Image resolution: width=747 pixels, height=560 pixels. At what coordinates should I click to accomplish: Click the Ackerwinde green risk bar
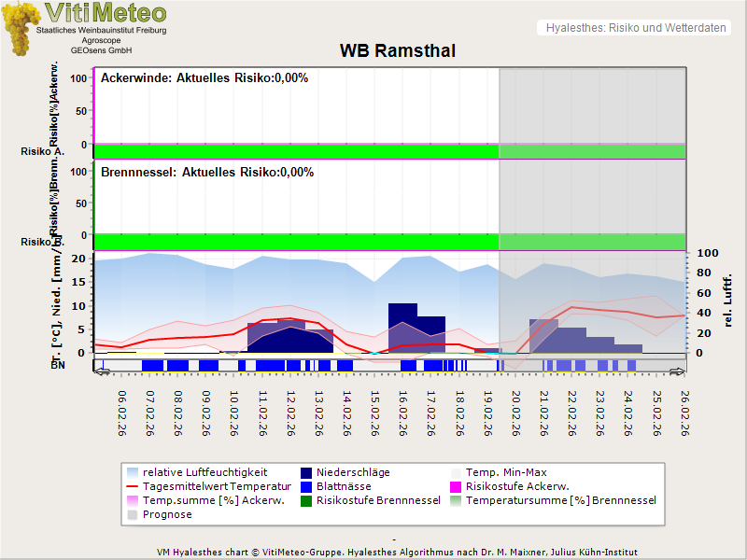(296, 151)
